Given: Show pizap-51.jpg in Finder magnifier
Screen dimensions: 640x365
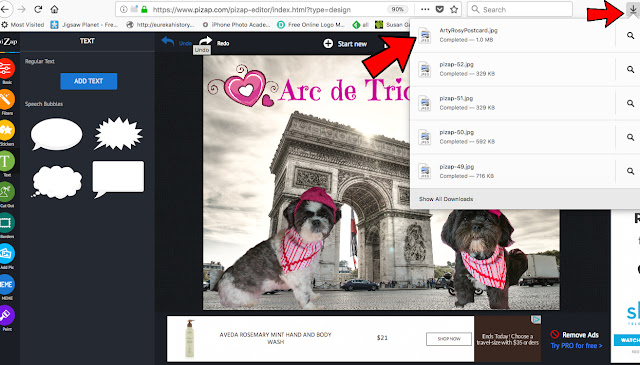Looking at the screenshot, I should 630,103.
